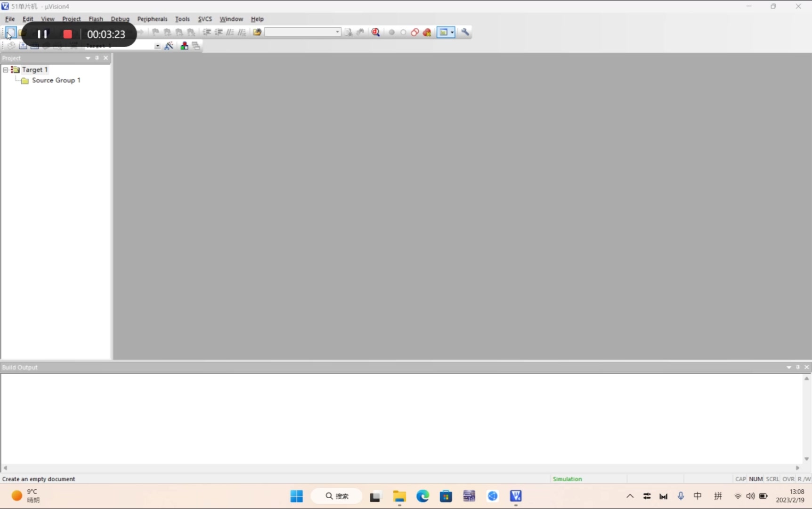812x509 pixels.
Task: Click the Simulation status bar text
Action: (567, 479)
